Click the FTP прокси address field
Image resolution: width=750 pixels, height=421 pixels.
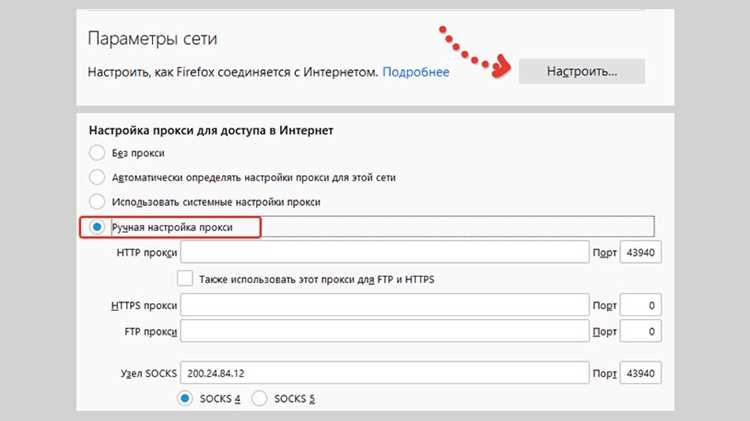(x=385, y=331)
